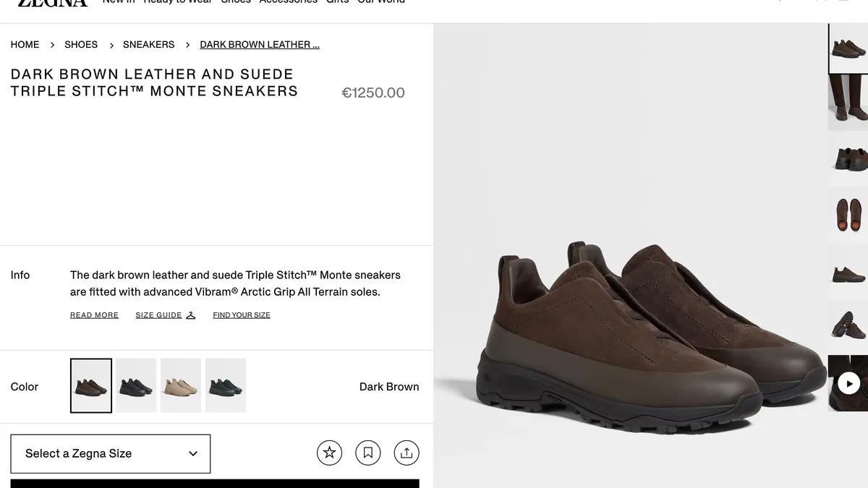The width and height of the screenshot is (868, 488).
Task: Click the star favorite icon
Action: point(329,453)
